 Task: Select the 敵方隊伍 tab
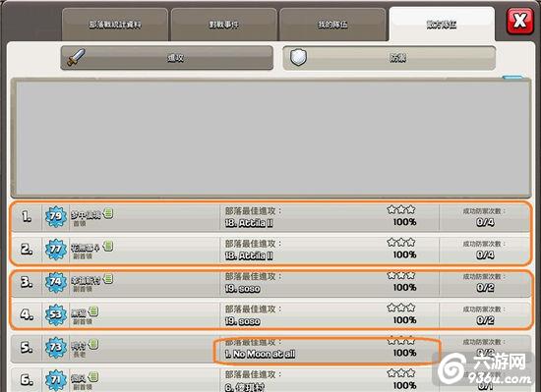(442, 25)
